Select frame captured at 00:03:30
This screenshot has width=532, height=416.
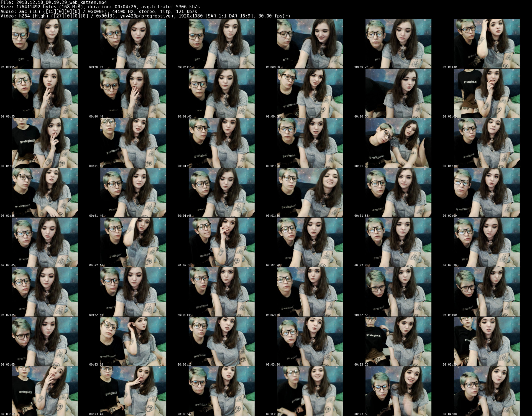[487, 341]
